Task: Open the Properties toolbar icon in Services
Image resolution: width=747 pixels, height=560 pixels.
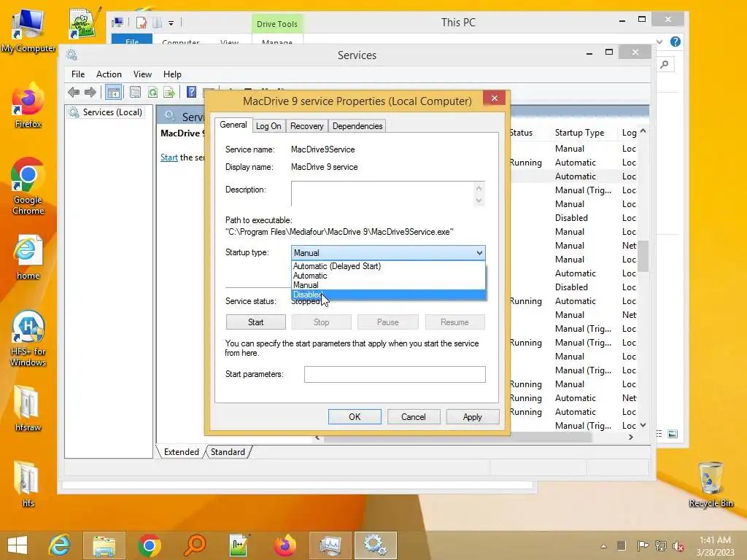Action: (135, 92)
